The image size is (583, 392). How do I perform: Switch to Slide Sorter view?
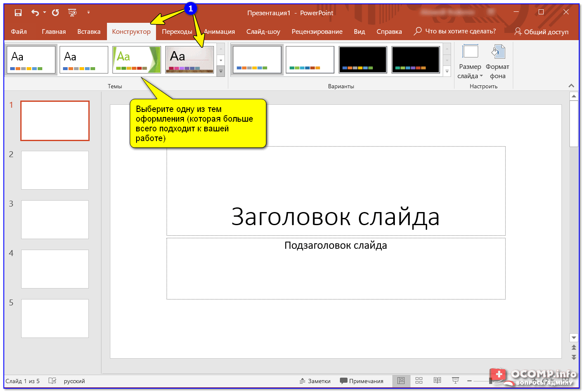coord(419,381)
